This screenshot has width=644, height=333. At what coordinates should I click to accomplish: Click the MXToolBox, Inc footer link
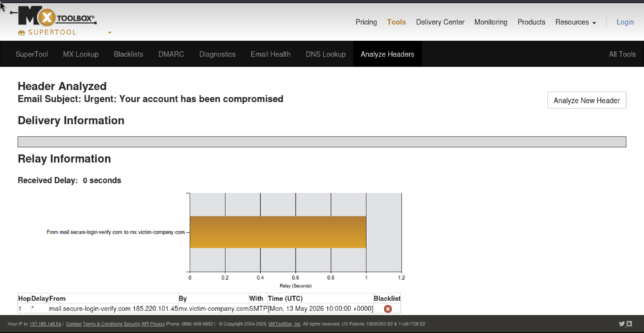(x=284, y=324)
